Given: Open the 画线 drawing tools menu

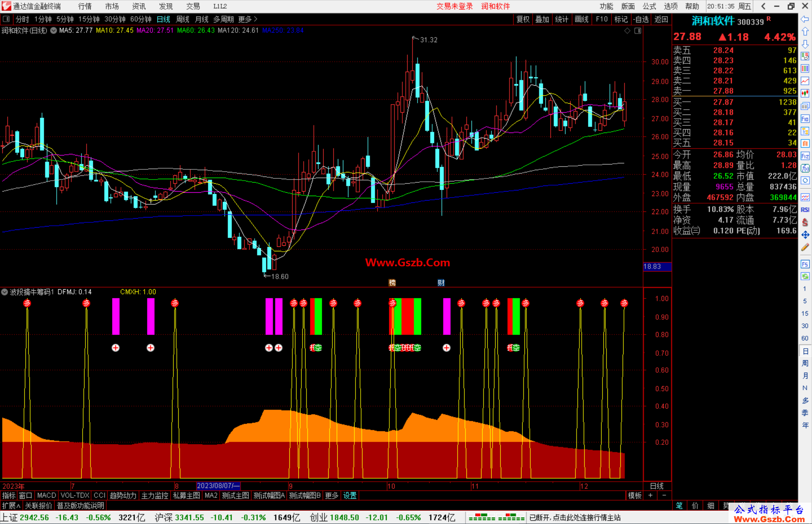Looking at the screenshot, I should [582, 19].
